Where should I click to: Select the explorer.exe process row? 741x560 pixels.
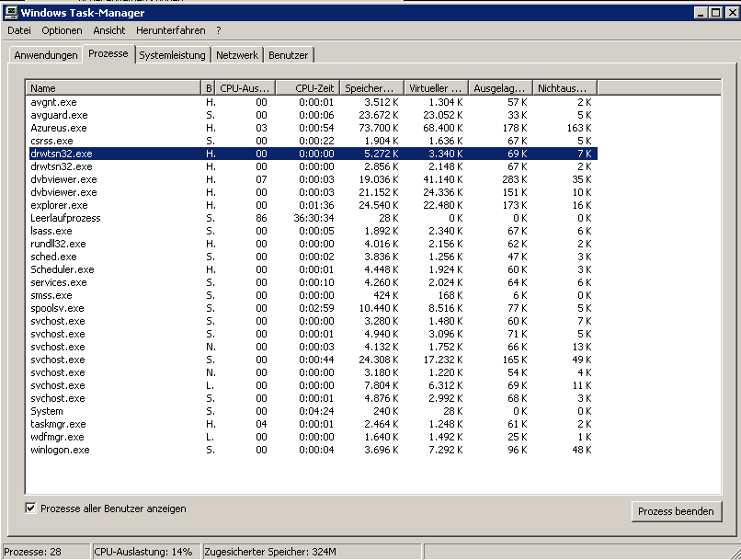pos(59,205)
